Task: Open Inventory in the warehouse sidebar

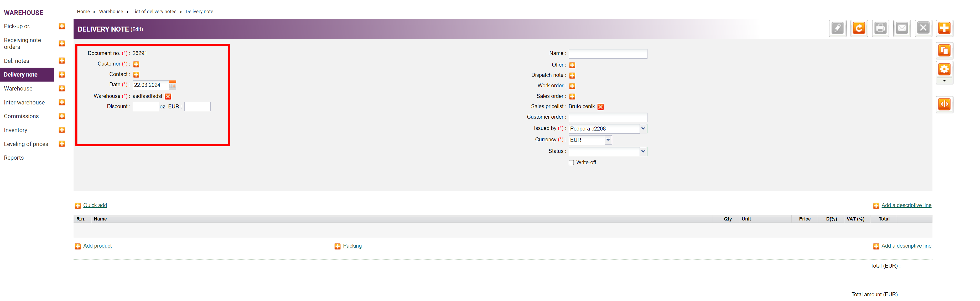Action: point(15,130)
